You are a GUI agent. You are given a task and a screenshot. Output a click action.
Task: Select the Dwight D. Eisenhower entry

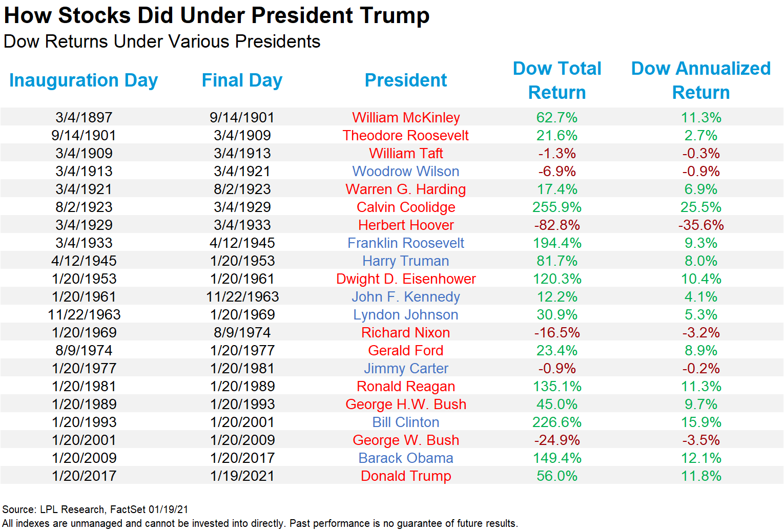click(406, 279)
